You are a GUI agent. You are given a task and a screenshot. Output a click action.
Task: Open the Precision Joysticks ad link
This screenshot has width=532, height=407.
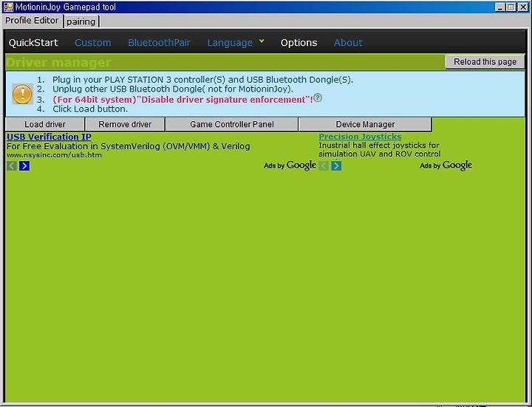pyautogui.click(x=360, y=137)
